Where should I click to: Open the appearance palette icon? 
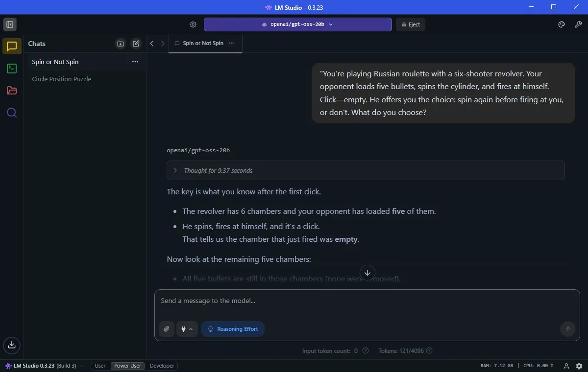[x=562, y=24]
